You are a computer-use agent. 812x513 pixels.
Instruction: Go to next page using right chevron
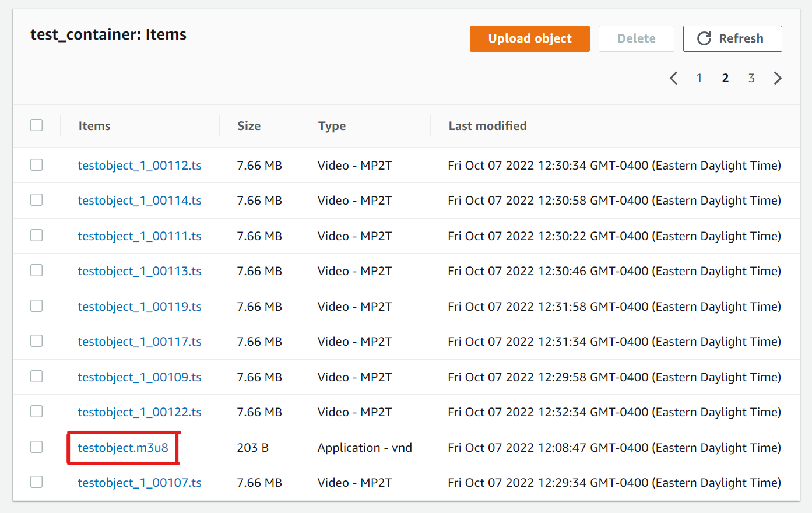coord(778,78)
